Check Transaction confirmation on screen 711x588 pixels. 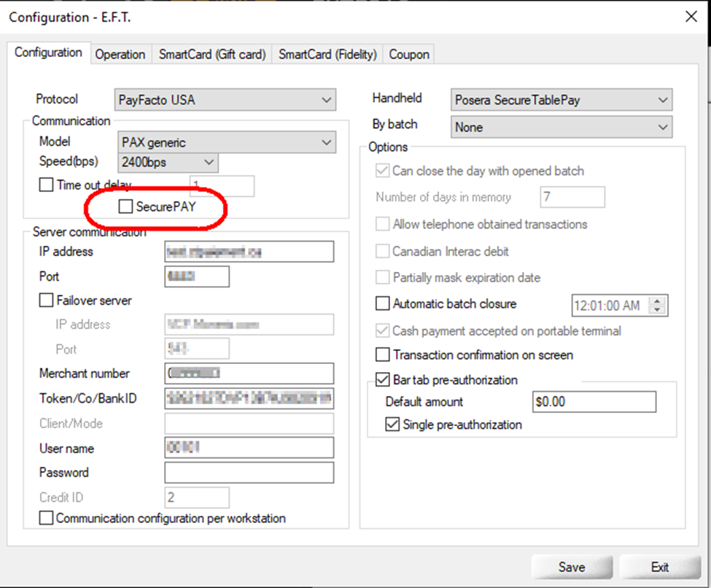tap(383, 355)
